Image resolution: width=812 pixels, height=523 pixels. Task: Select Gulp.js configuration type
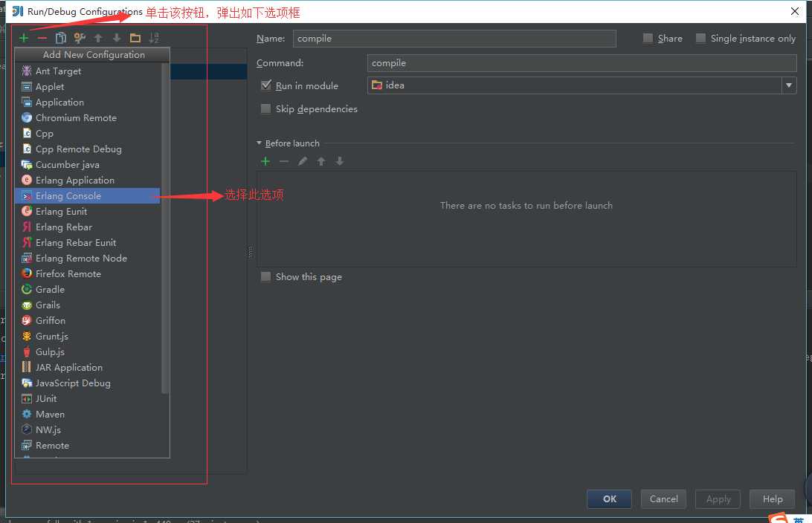pyautogui.click(x=88, y=351)
